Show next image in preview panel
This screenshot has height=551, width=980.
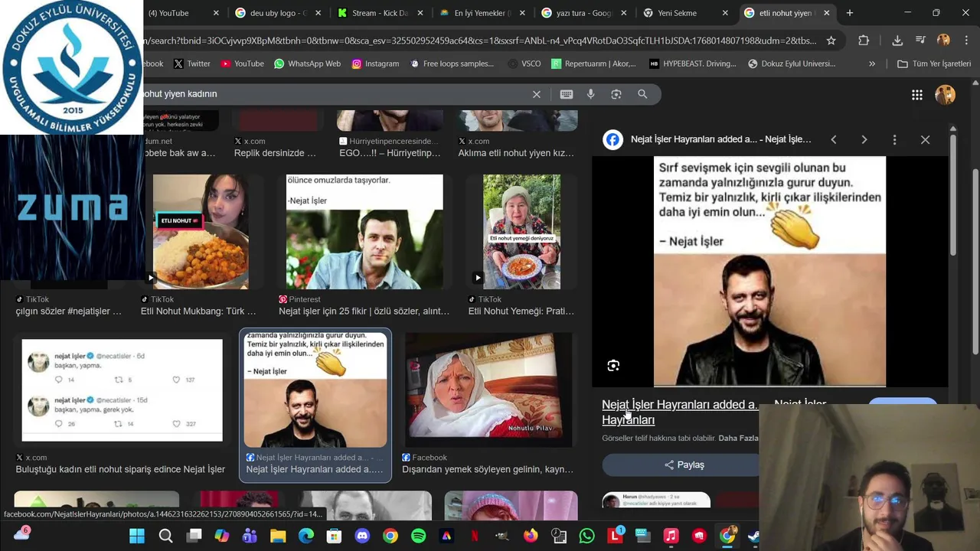pyautogui.click(x=864, y=139)
